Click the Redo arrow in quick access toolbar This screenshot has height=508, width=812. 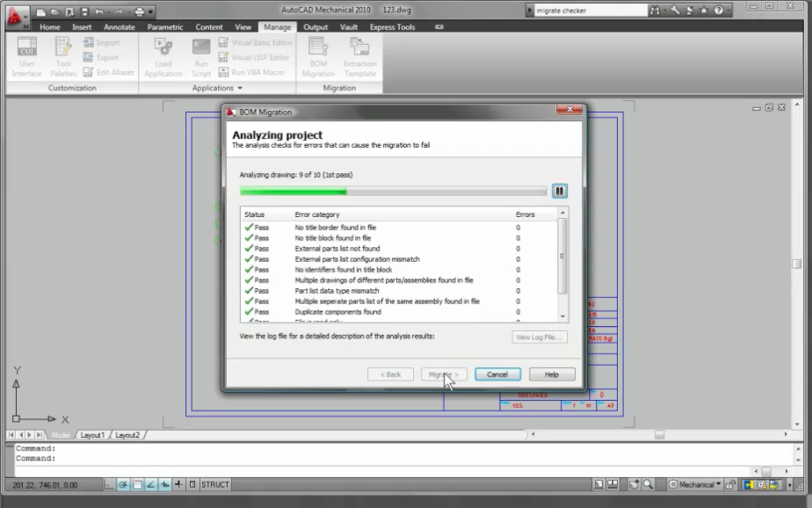click(119, 11)
